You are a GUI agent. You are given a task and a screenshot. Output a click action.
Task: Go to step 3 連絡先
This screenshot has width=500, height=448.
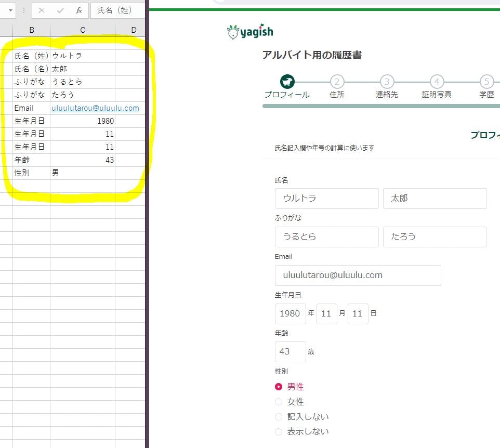(x=387, y=82)
